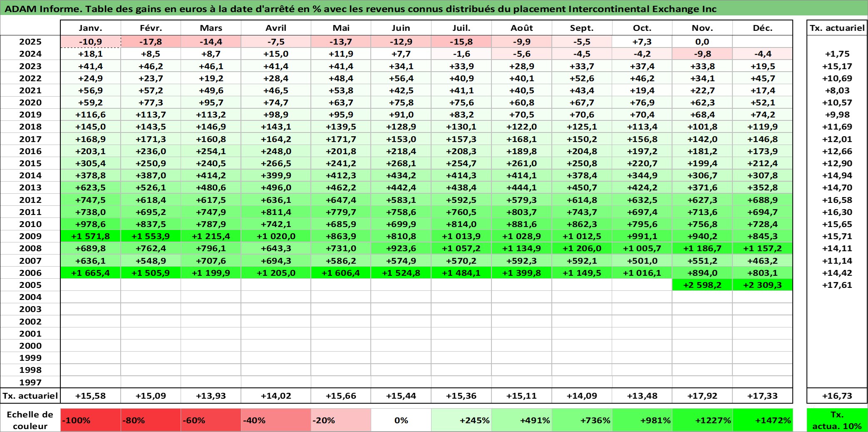Click the Tx. actuariel column header on the right

[837, 28]
